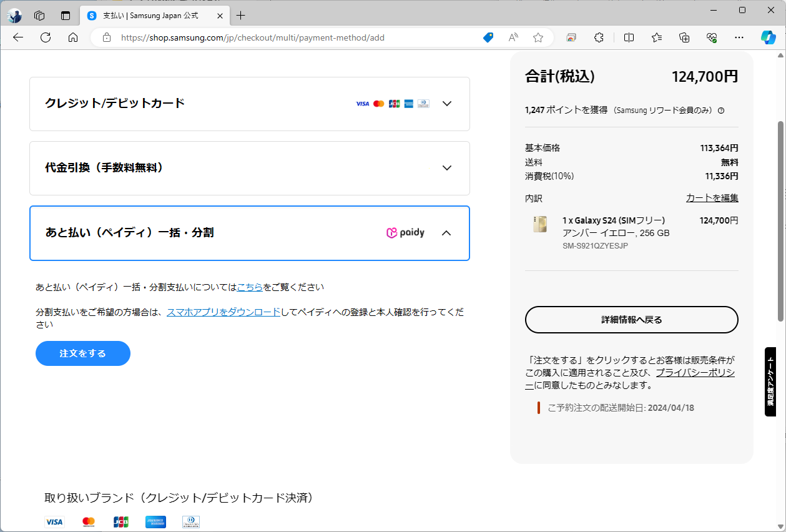Open the tab actions menu icon
The image size is (786, 532).
(66, 16)
